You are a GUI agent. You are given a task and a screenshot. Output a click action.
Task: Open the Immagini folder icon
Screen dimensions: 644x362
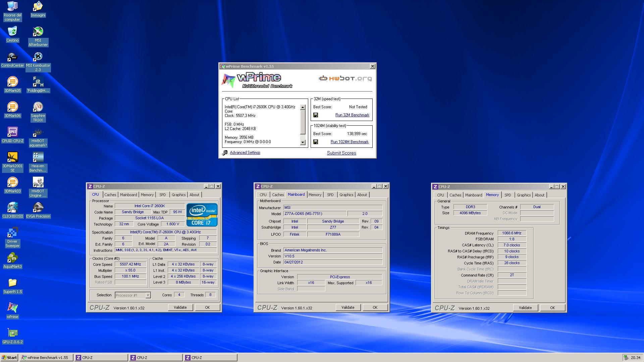point(38,9)
